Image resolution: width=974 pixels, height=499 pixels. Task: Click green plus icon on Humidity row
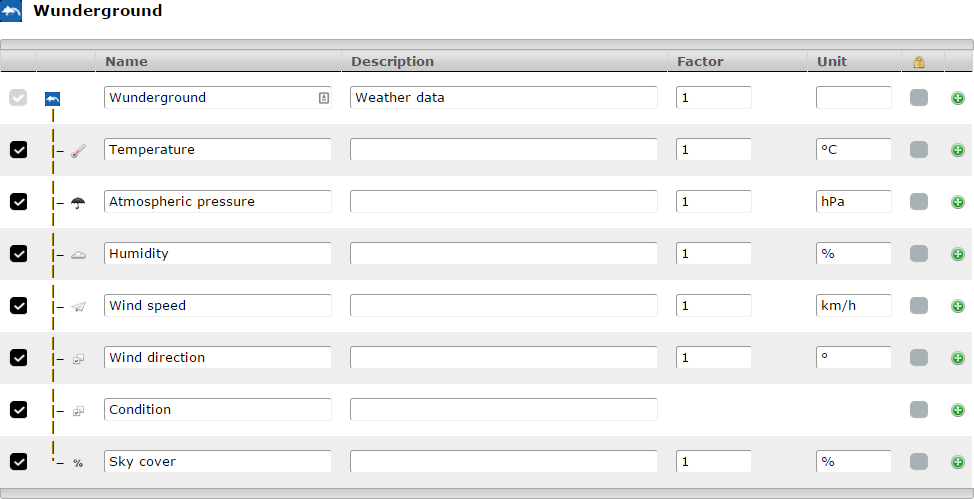[x=958, y=254]
